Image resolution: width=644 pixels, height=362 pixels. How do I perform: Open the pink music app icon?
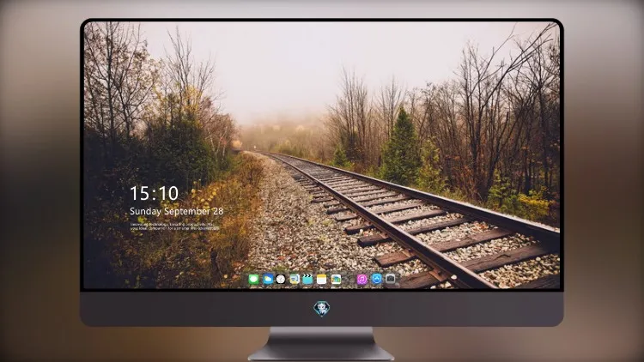tap(361, 280)
